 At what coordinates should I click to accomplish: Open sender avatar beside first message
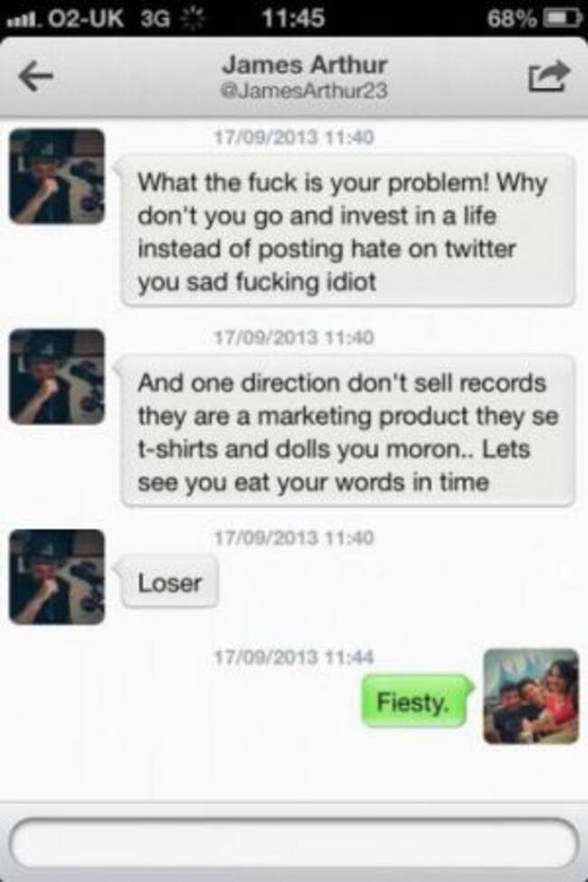pyautogui.click(x=57, y=176)
